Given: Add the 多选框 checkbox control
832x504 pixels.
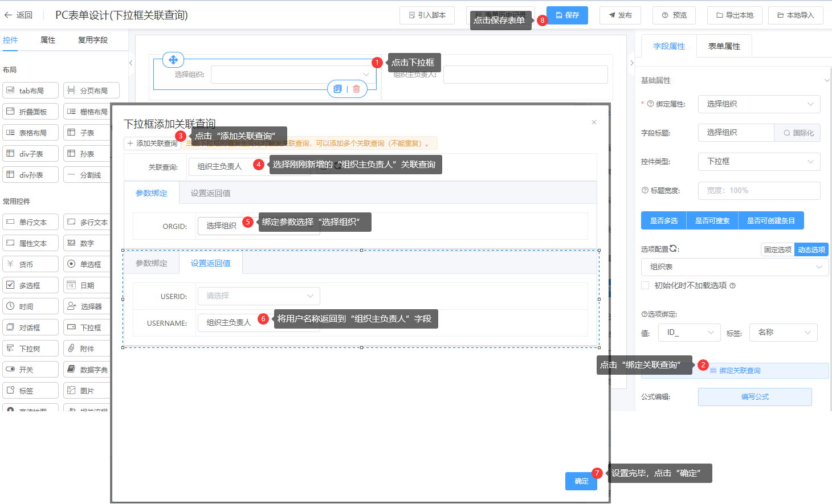Looking at the screenshot, I should (31, 285).
